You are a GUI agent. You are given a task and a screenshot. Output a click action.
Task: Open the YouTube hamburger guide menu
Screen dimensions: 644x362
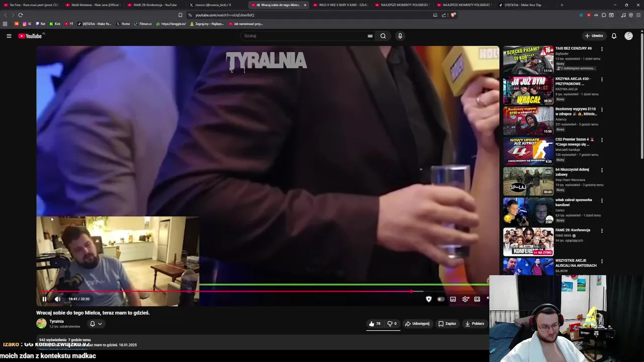pyautogui.click(x=9, y=36)
